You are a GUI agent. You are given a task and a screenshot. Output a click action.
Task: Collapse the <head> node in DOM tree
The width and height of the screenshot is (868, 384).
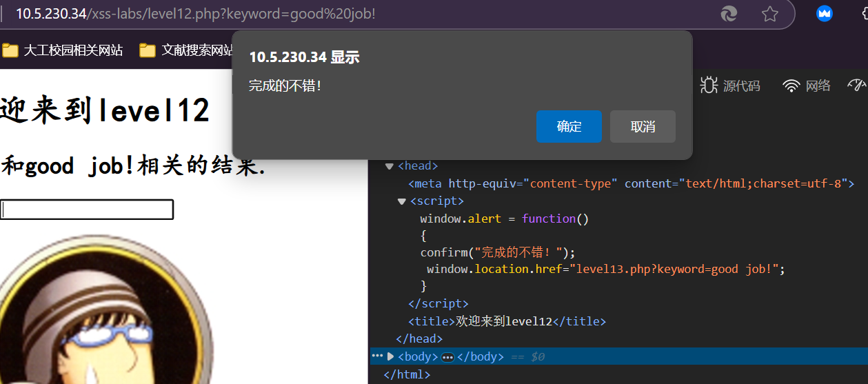(x=390, y=166)
